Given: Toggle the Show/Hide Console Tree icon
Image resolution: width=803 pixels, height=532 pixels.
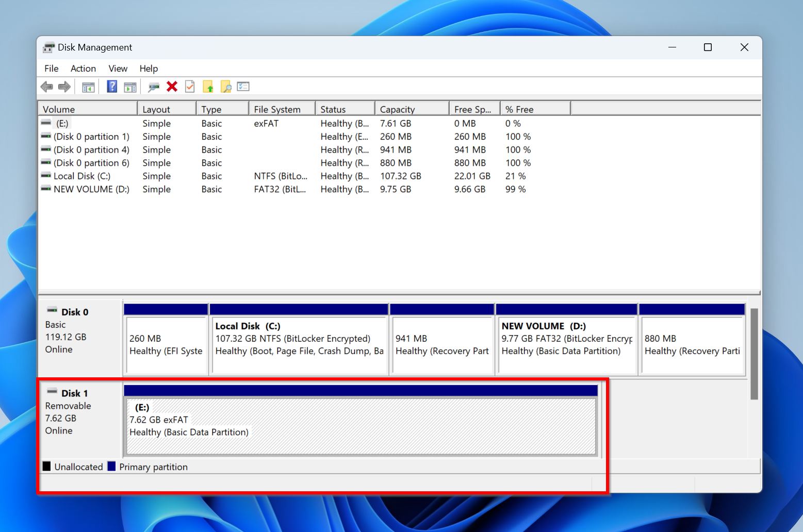Looking at the screenshot, I should point(88,87).
